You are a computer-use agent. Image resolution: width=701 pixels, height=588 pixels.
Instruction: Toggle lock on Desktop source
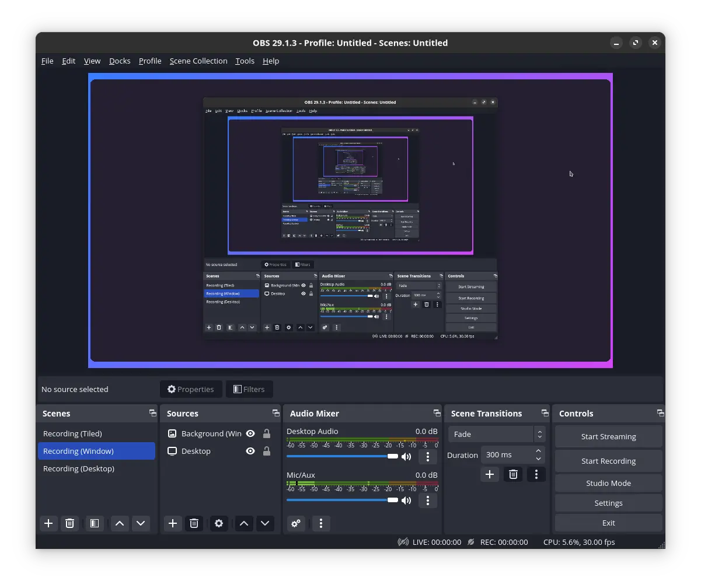267,451
